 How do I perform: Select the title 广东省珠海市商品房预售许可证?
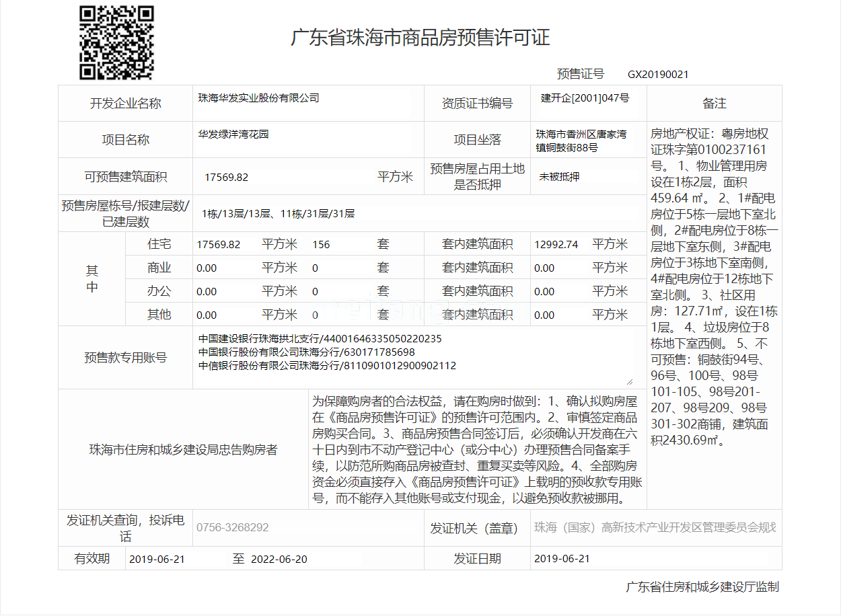420,38
